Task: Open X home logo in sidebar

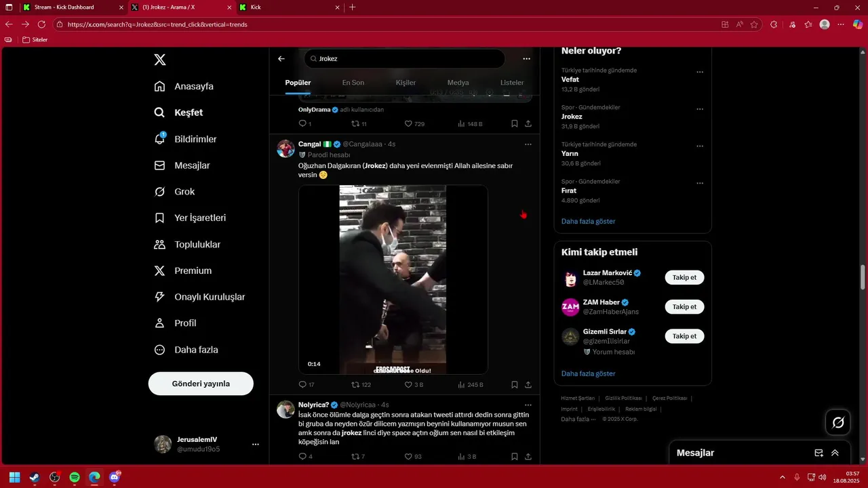Action: point(160,60)
